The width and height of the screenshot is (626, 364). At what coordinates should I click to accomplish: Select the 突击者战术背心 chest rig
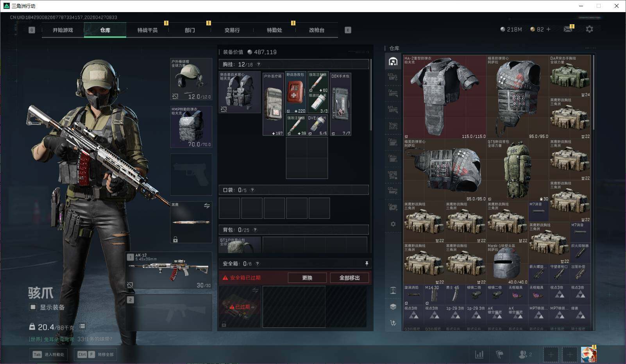click(x=240, y=92)
